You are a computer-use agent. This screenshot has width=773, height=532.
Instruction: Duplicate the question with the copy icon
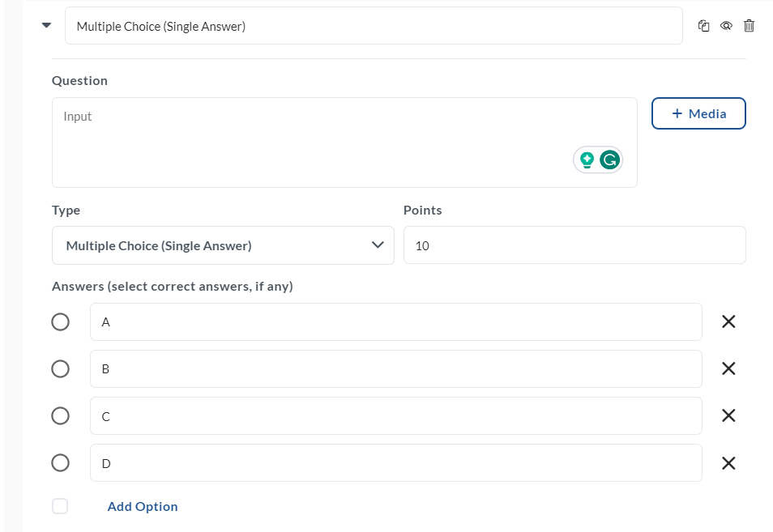[x=703, y=26]
